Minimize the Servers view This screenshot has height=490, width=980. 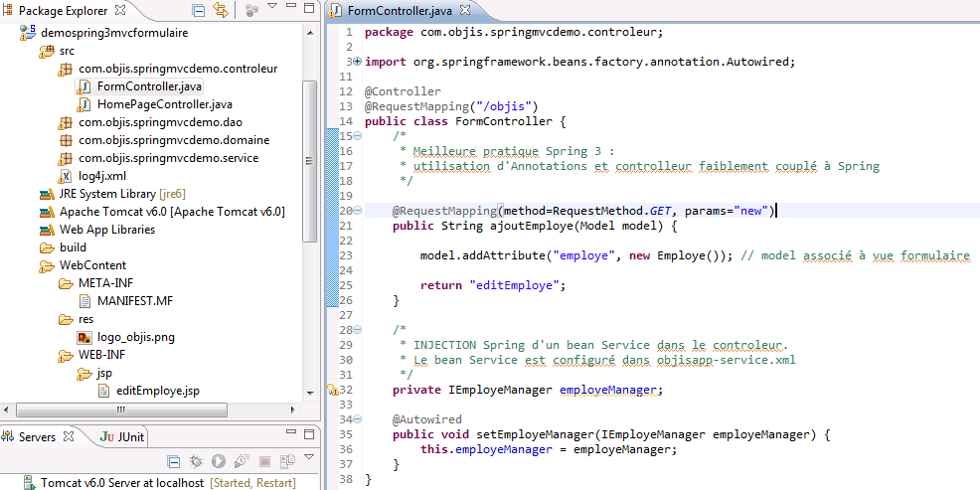[x=290, y=432]
